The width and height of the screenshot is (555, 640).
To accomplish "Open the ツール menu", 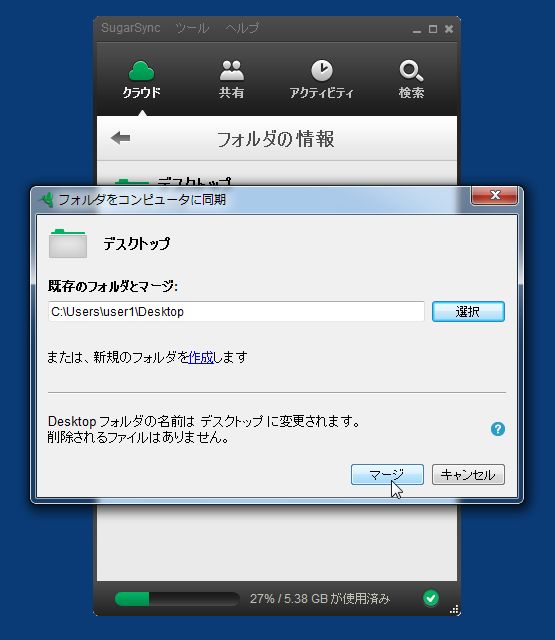I will (x=192, y=28).
